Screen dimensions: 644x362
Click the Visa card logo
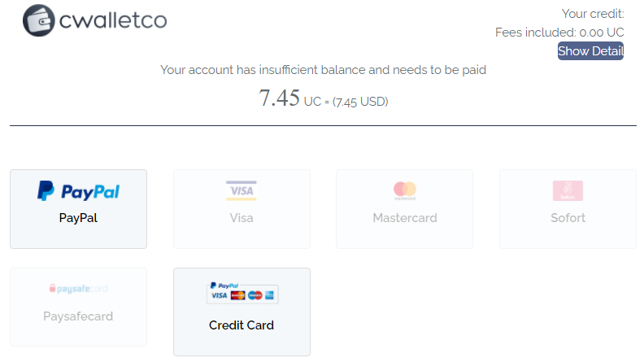[241, 190]
